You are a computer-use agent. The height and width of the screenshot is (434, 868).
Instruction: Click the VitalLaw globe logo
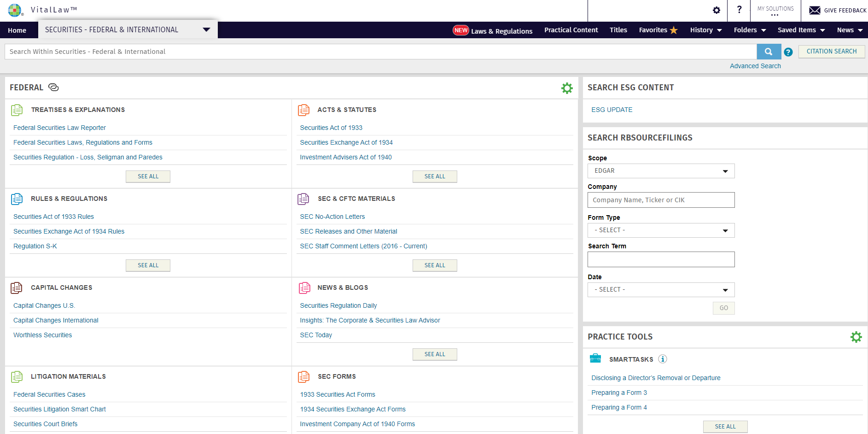click(15, 10)
